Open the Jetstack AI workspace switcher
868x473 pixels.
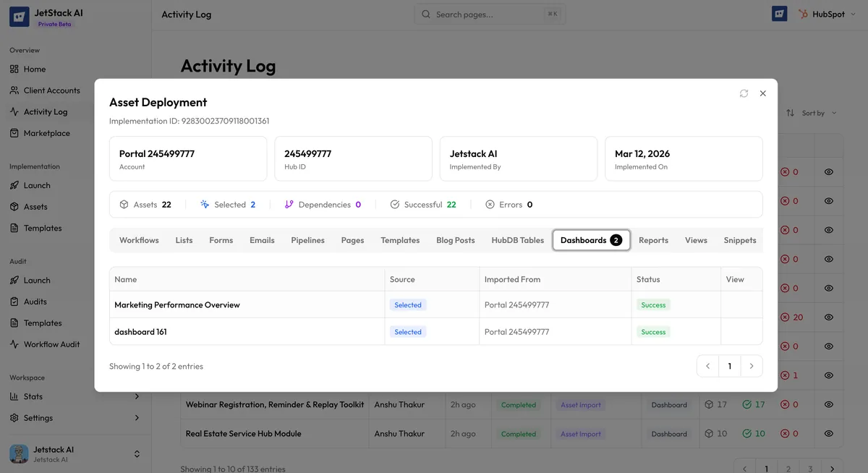(x=136, y=453)
